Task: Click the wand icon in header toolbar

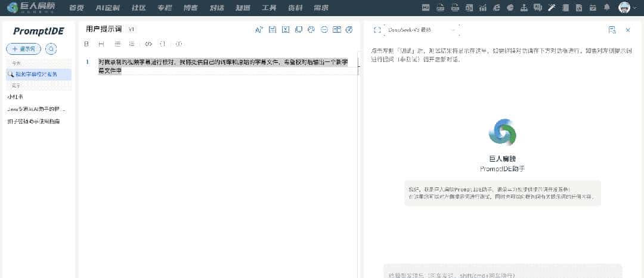Action: click(x=552, y=7)
